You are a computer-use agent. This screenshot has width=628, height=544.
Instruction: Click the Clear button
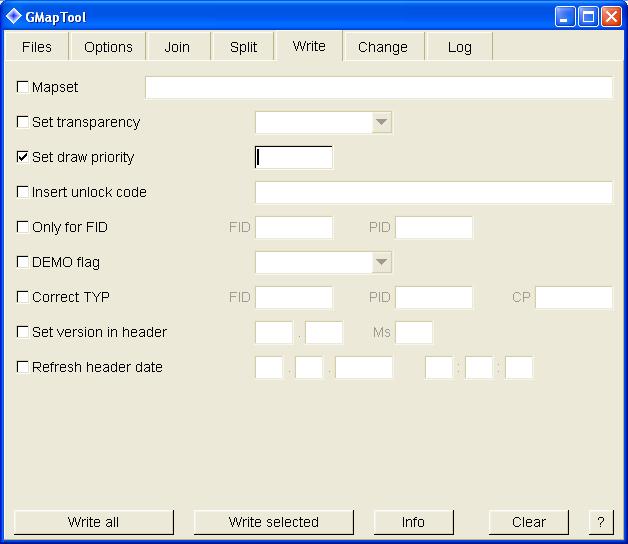(x=528, y=522)
